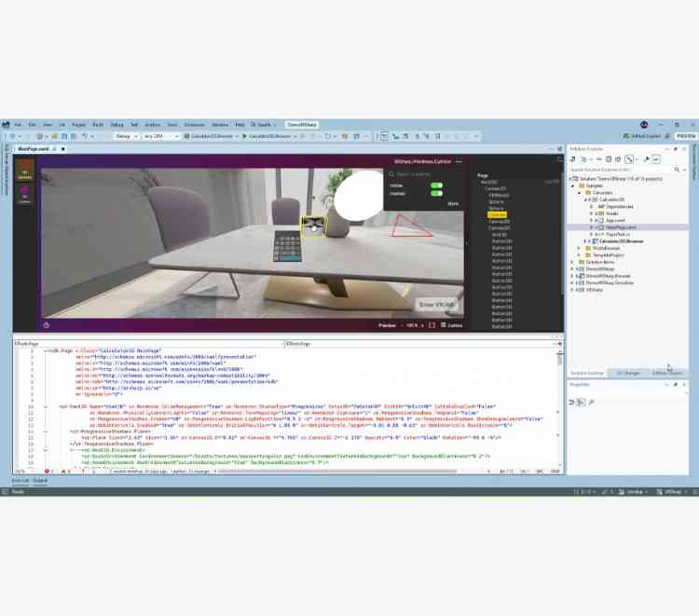The width and height of the screenshot is (699, 616).
Task: Open the File menu
Action: [18, 125]
